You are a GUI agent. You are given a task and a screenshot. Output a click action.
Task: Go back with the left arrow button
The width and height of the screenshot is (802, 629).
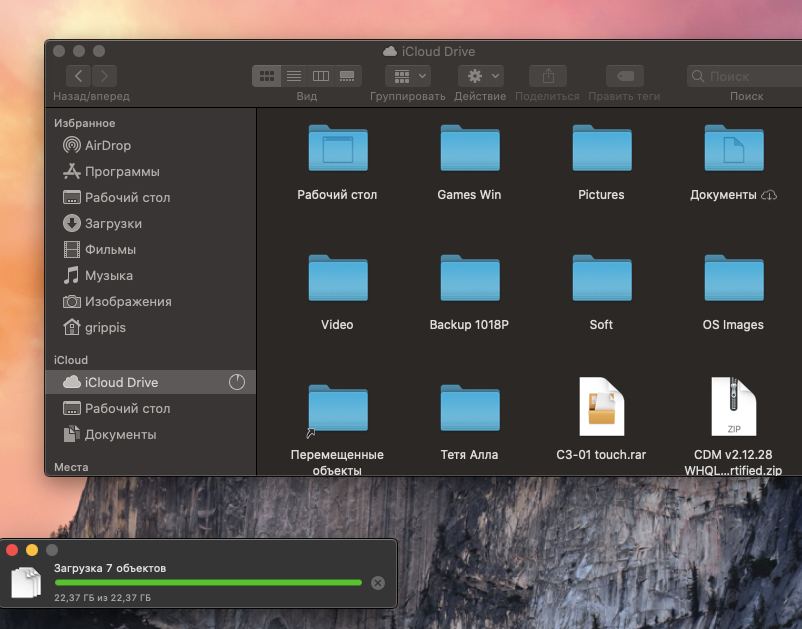pyautogui.click(x=78, y=76)
